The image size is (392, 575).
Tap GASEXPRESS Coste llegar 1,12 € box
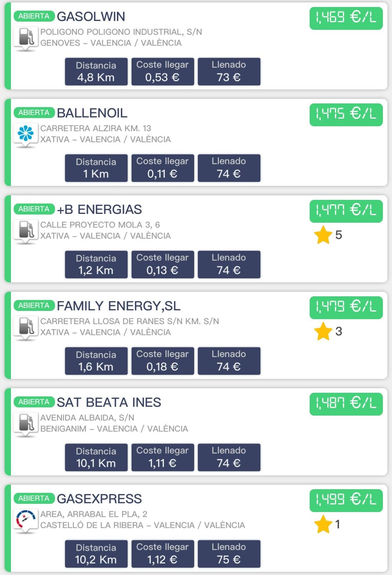(x=163, y=554)
